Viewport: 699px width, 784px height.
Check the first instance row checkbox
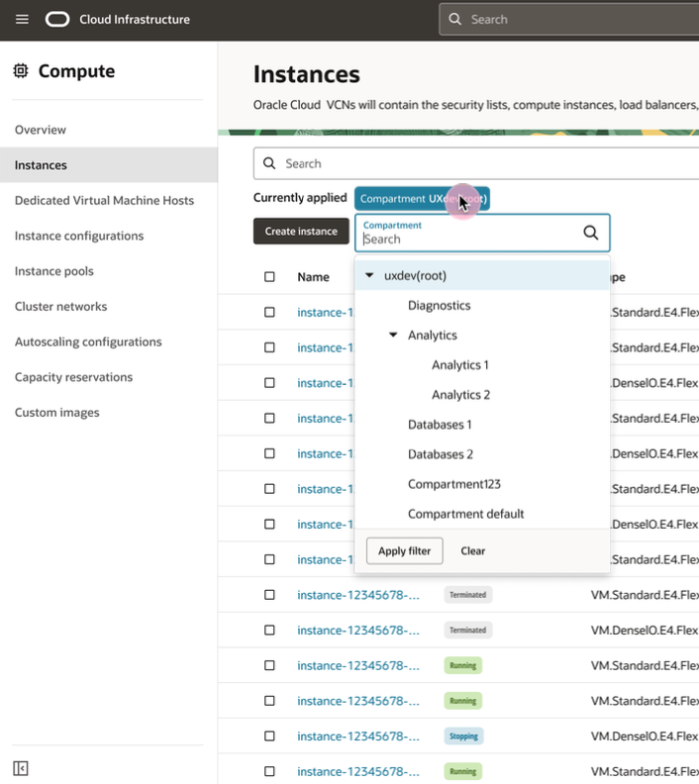tap(269, 313)
